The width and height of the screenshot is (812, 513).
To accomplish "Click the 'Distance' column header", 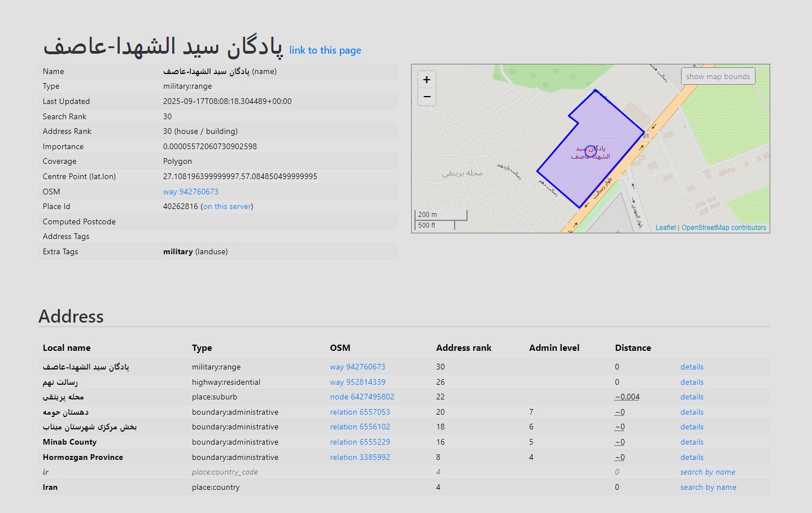I will coord(633,347).
